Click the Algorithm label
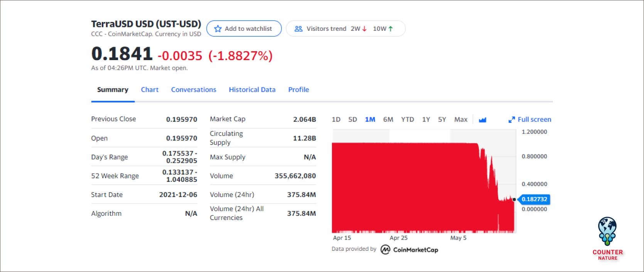The image size is (644, 272). [106, 213]
